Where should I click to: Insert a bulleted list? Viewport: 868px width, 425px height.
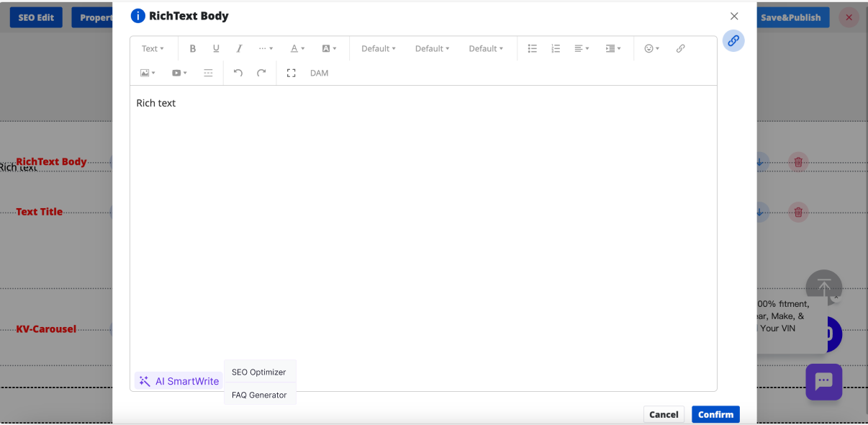[533, 49]
